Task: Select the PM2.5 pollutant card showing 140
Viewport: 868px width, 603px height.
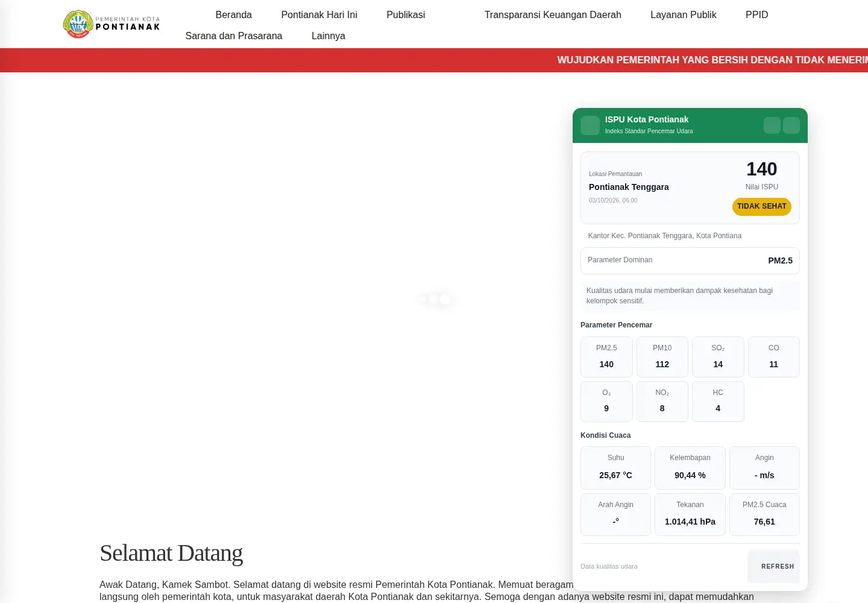Action: click(606, 357)
